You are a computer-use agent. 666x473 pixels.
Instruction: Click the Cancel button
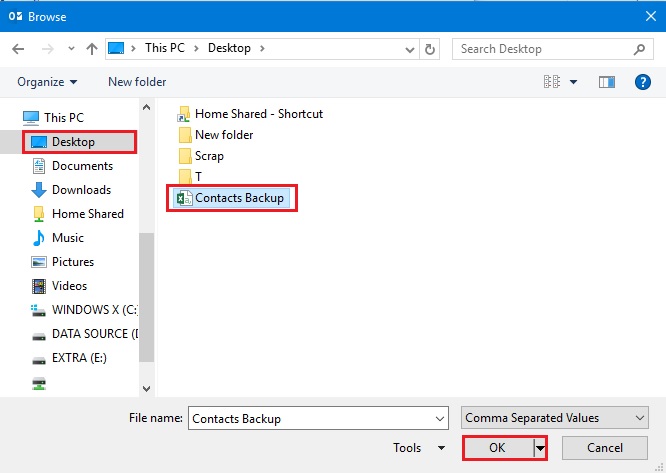pyautogui.click(x=604, y=448)
